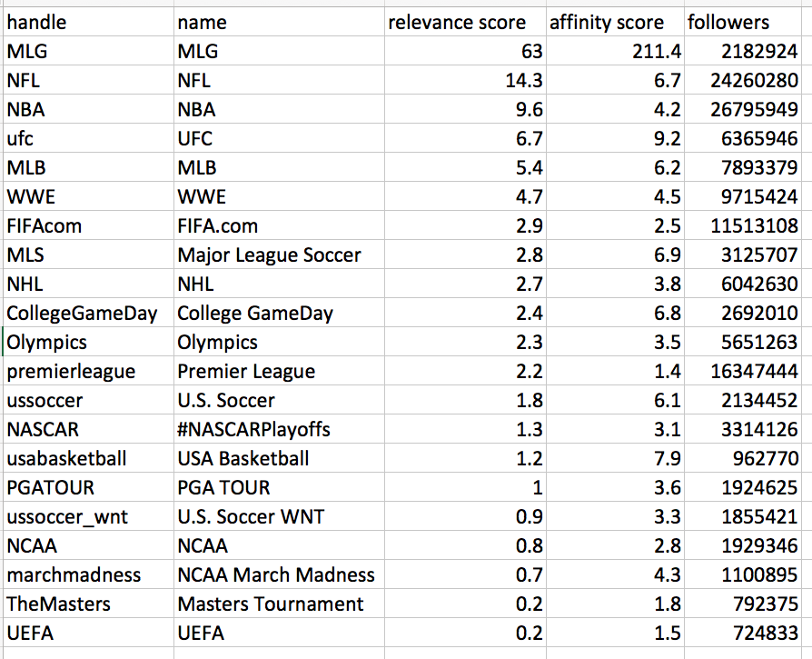This screenshot has width=812, height=659.
Task: Click the '#NASCARPlayoffs' name cell
Action: click(x=279, y=429)
